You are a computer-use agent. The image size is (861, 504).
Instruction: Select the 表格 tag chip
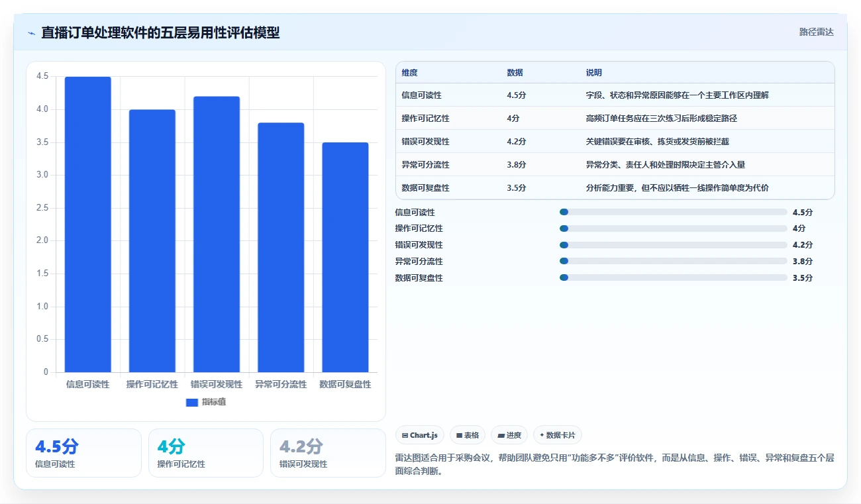pyautogui.click(x=468, y=435)
